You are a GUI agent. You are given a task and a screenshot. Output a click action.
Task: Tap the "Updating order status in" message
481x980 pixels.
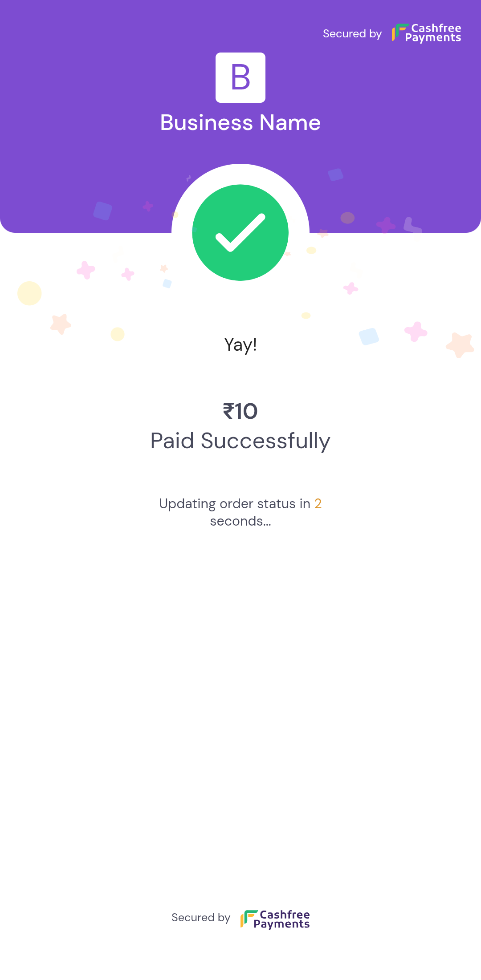(235, 503)
